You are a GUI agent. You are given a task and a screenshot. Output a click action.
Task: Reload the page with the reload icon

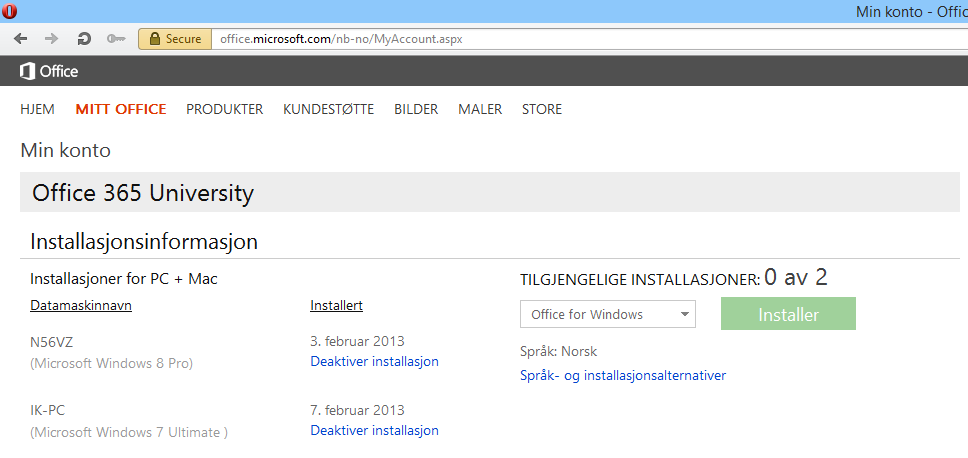(83, 39)
